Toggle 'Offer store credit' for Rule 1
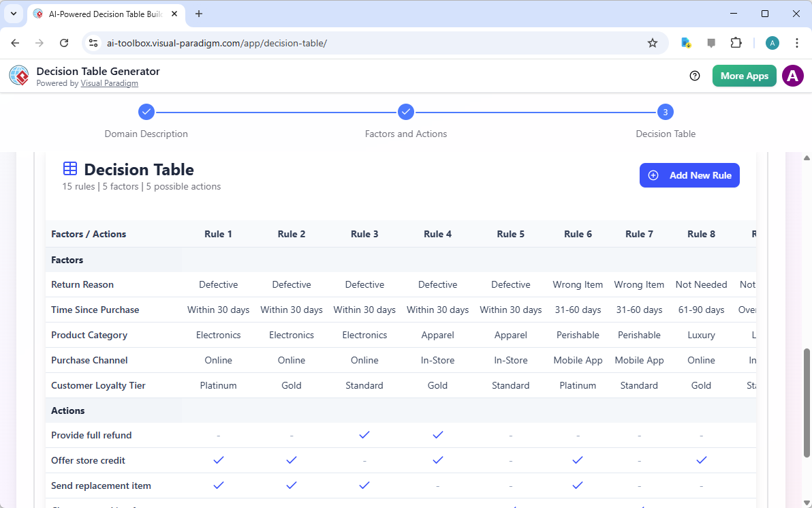 coord(218,460)
